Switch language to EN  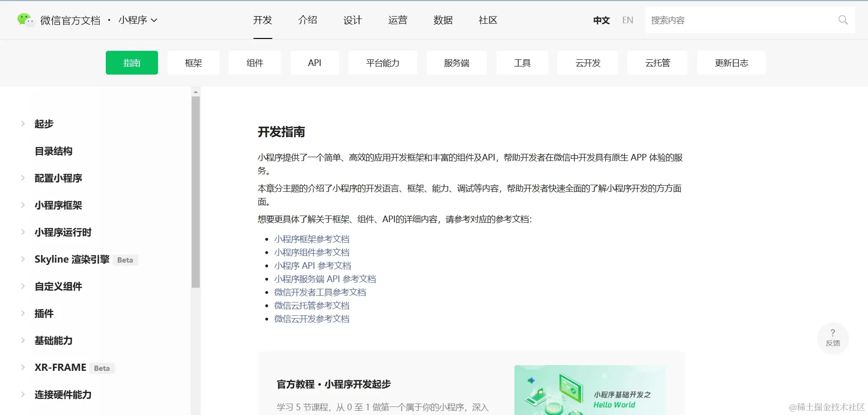(x=627, y=20)
